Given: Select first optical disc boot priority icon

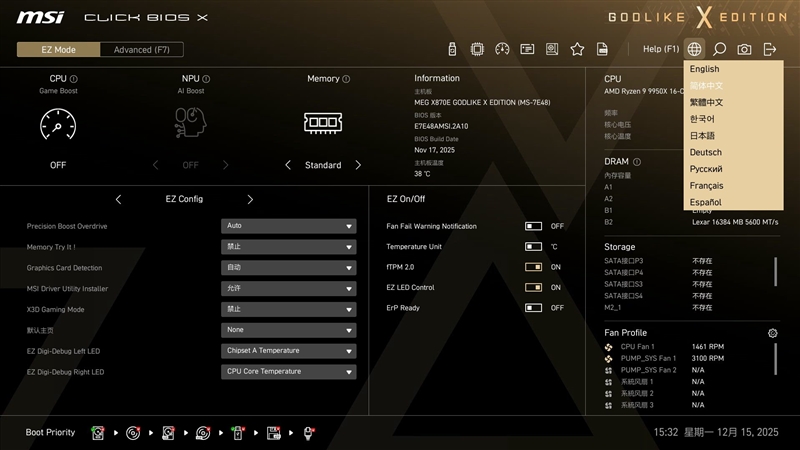Looking at the screenshot, I should point(133,433).
